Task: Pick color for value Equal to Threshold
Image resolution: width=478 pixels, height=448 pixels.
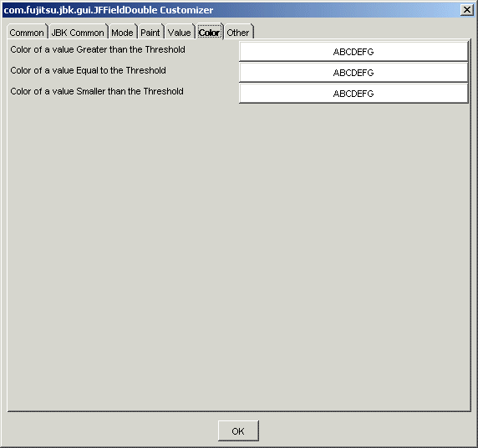Action: pyautogui.click(x=353, y=73)
